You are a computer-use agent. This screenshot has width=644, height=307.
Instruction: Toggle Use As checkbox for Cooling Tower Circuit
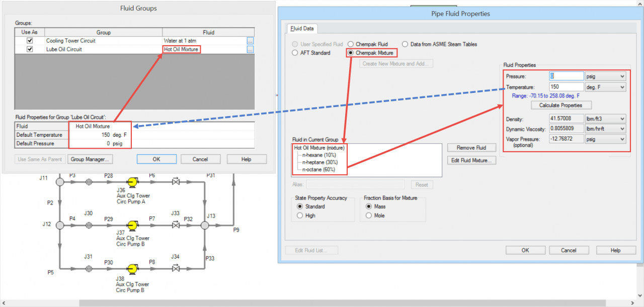(x=30, y=40)
